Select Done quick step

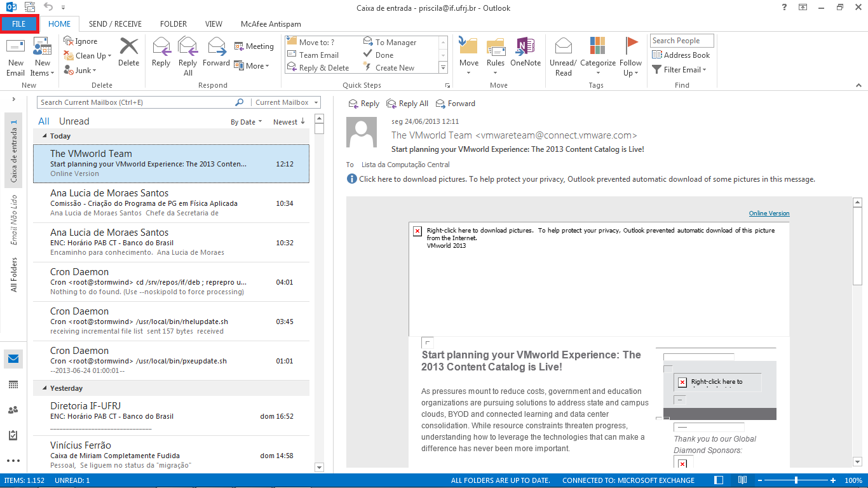379,55
